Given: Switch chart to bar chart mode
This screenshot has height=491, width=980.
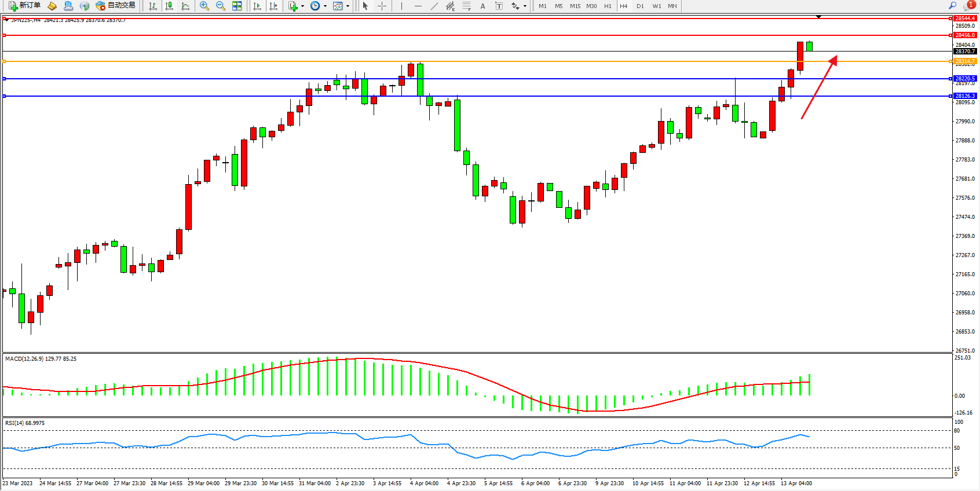Looking at the screenshot, I should [x=153, y=6].
